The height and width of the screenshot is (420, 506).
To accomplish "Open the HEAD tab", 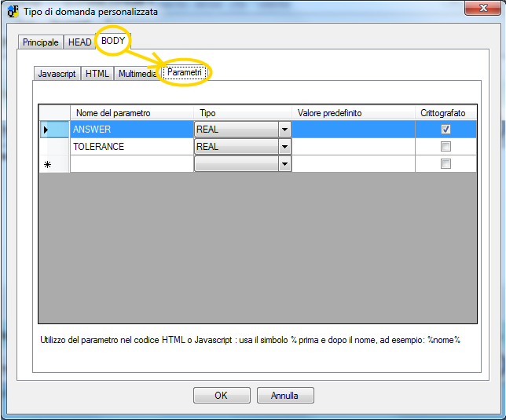I will click(80, 42).
